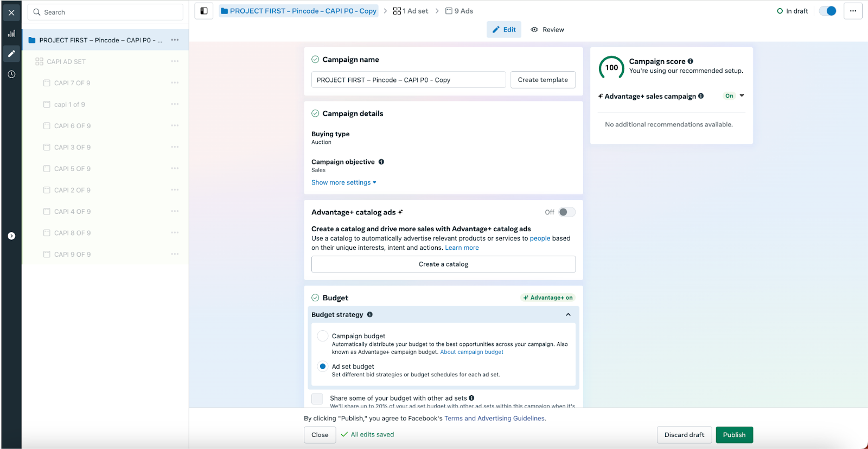Check Share some of your budget checkbox
The height and width of the screenshot is (449, 868).
(317, 399)
